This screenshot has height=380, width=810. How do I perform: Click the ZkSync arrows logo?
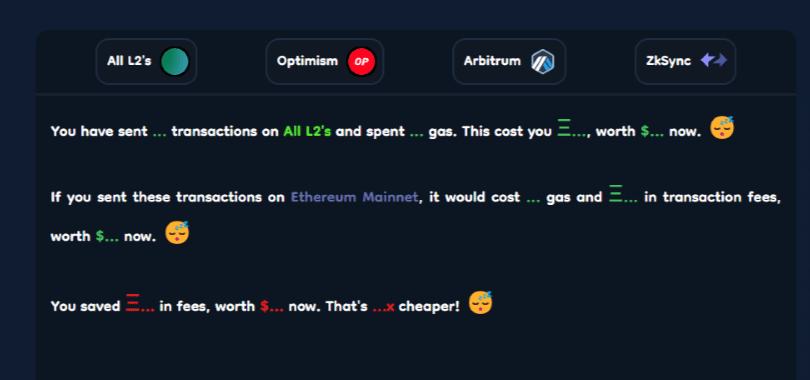pyautogui.click(x=713, y=61)
